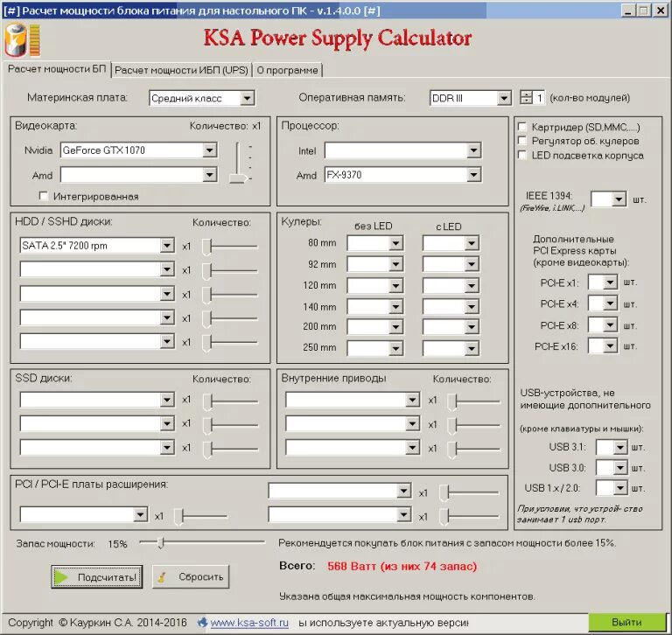This screenshot has height=635, width=672.
Task: Switch to Расчет мощности ИБП (UPS) tab
Action: coord(181,70)
